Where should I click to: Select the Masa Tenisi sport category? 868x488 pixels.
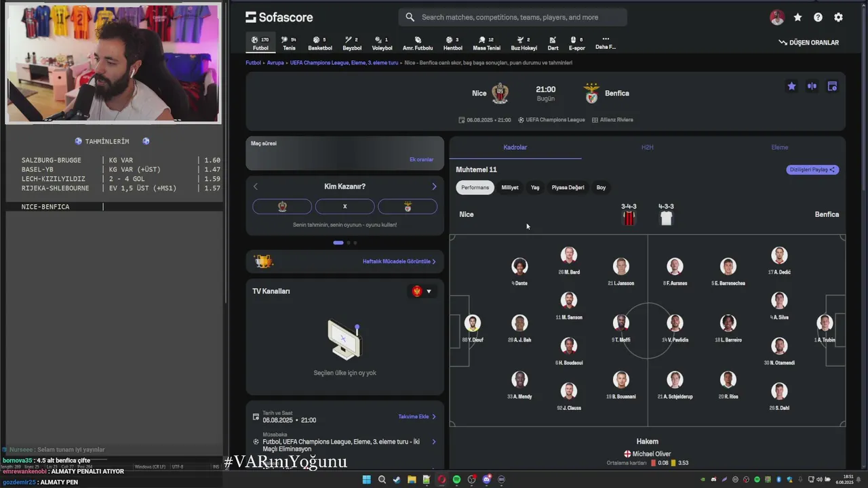[486, 43]
